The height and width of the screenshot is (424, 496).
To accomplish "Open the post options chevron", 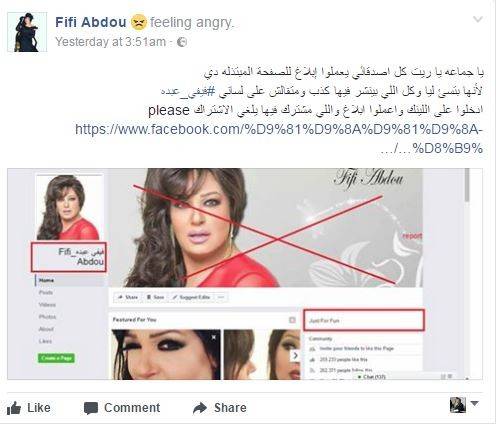I will (478, 19).
